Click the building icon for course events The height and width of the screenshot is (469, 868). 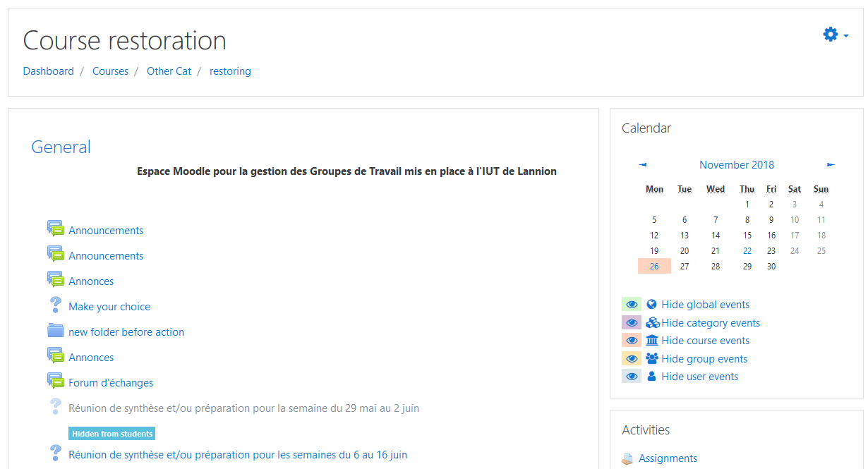click(x=651, y=341)
